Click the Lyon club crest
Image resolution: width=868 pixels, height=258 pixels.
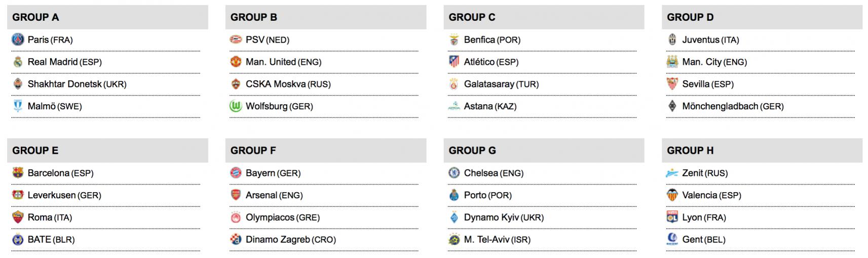pyautogui.click(x=672, y=218)
